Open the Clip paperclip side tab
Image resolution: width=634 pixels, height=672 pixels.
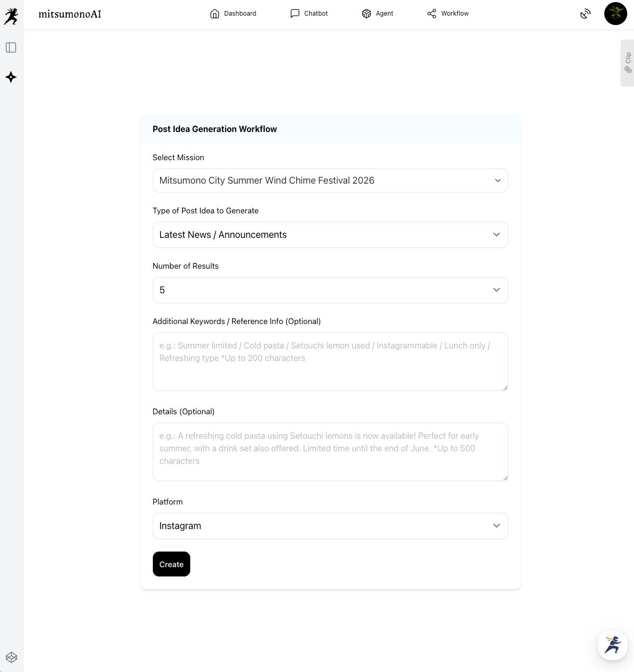[627, 63]
